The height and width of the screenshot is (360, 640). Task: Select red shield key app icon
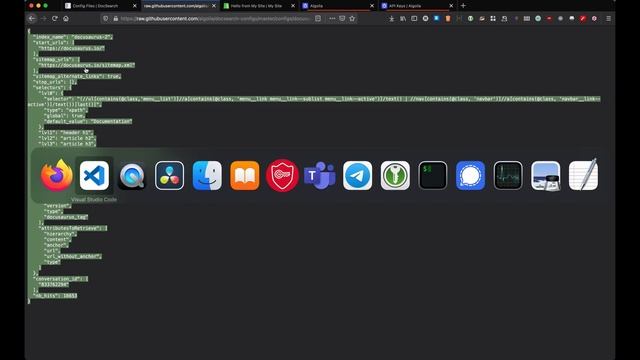282,176
